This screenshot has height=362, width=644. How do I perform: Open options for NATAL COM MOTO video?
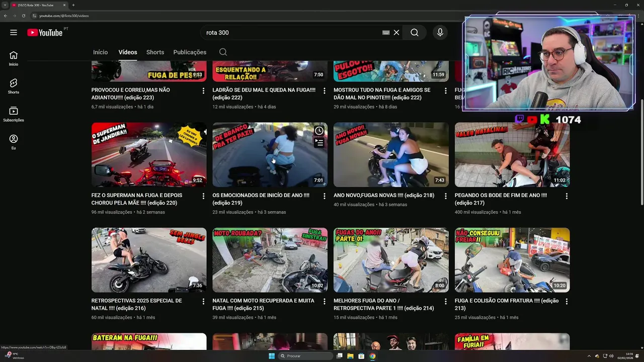[324, 302]
